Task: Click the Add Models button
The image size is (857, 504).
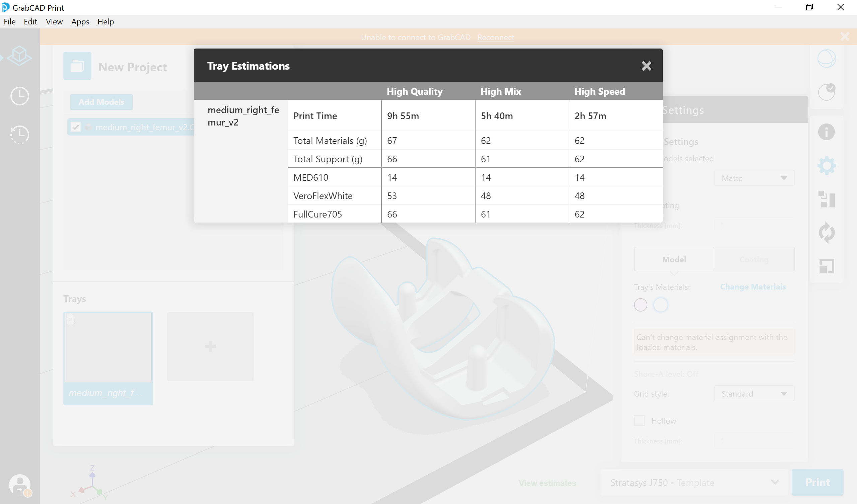Action: click(101, 102)
